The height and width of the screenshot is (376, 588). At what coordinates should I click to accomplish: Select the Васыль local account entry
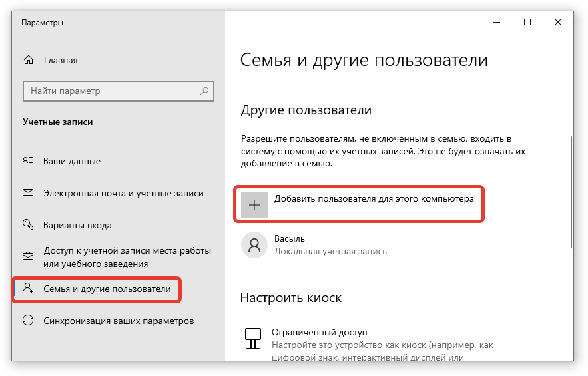[x=330, y=244]
